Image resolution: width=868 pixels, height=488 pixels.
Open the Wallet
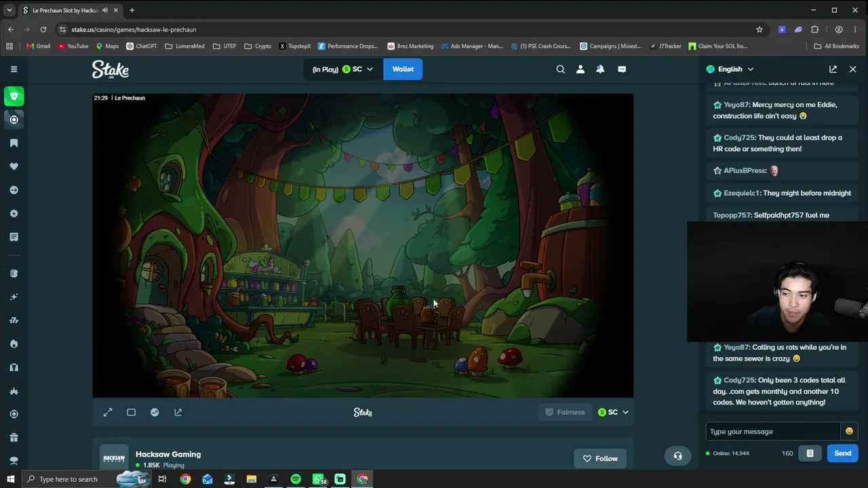(x=403, y=69)
